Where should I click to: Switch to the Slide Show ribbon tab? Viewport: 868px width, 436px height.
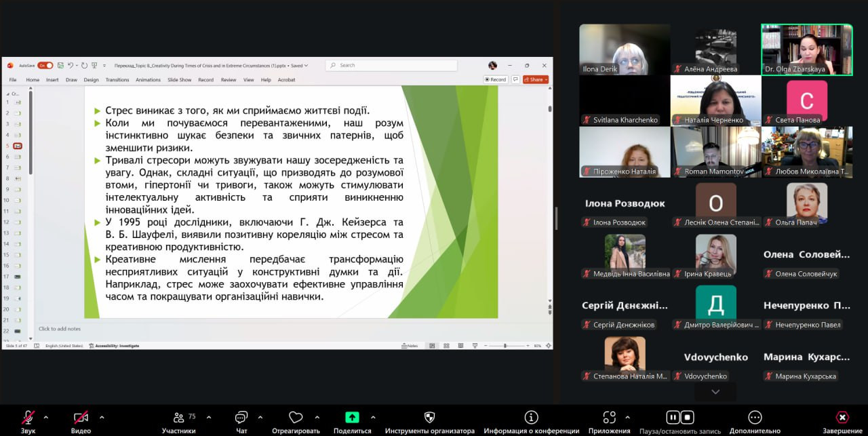(180, 80)
